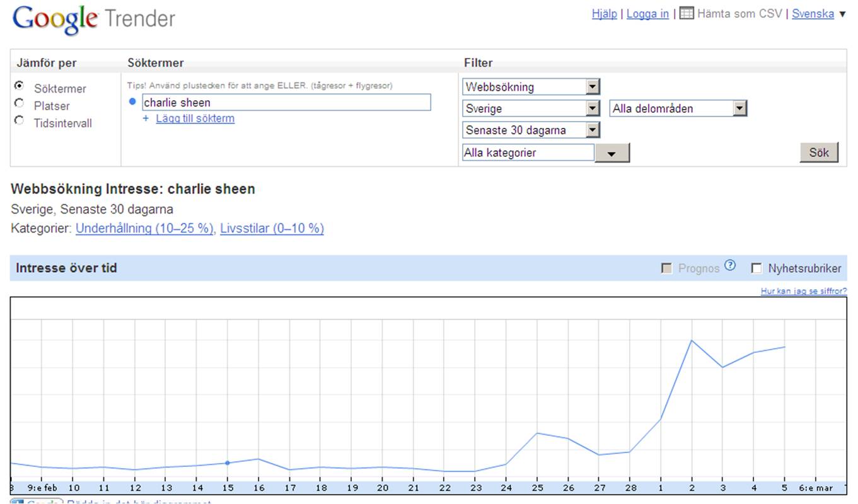Expand the Alla kategorier dropdown arrow

pos(612,153)
